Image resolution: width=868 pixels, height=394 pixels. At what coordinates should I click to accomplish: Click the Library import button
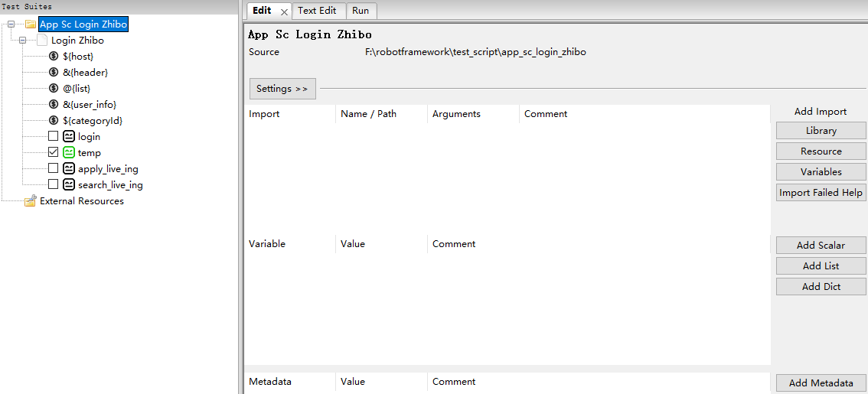click(x=821, y=131)
